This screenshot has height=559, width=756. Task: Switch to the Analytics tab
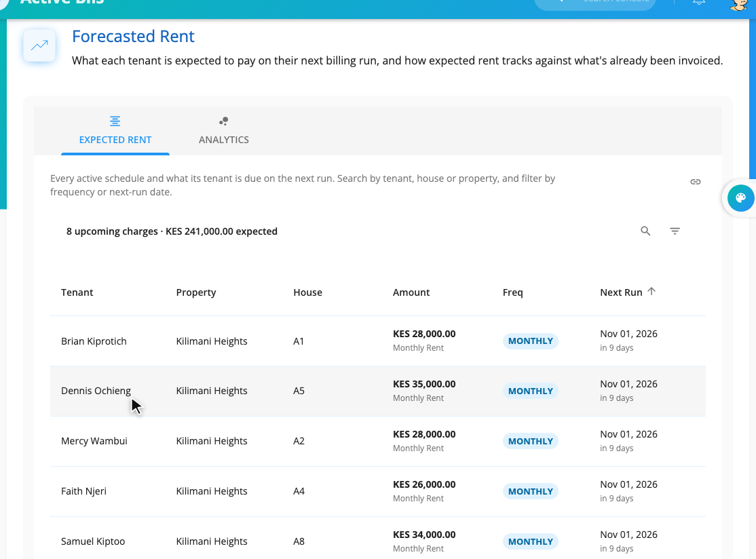tap(224, 131)
